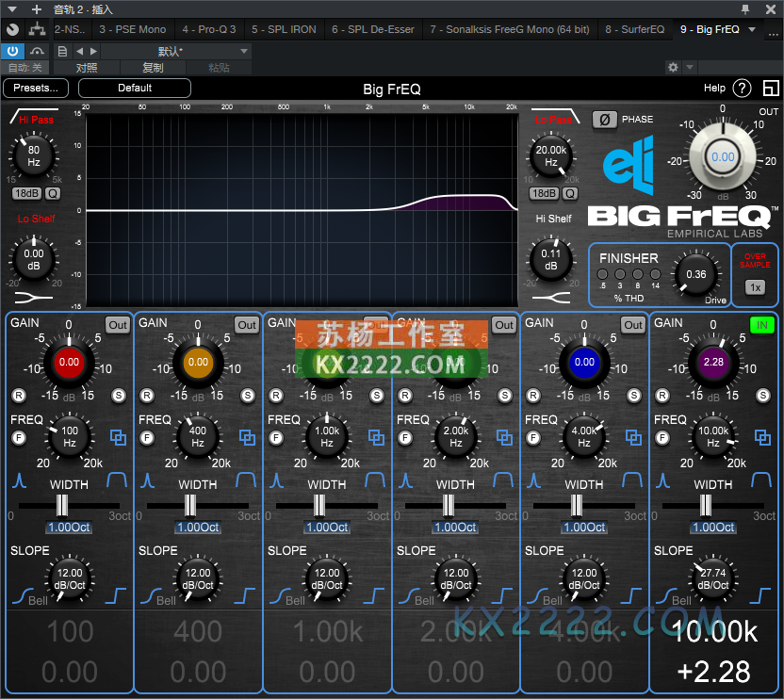The image size is (784, 699).
Task: Click the Hi Shelf curve shape icon
Action: coord(551,298)
